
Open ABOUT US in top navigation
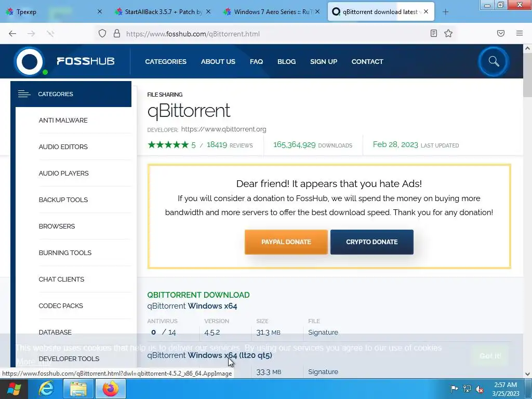click(x=218, y=62)
